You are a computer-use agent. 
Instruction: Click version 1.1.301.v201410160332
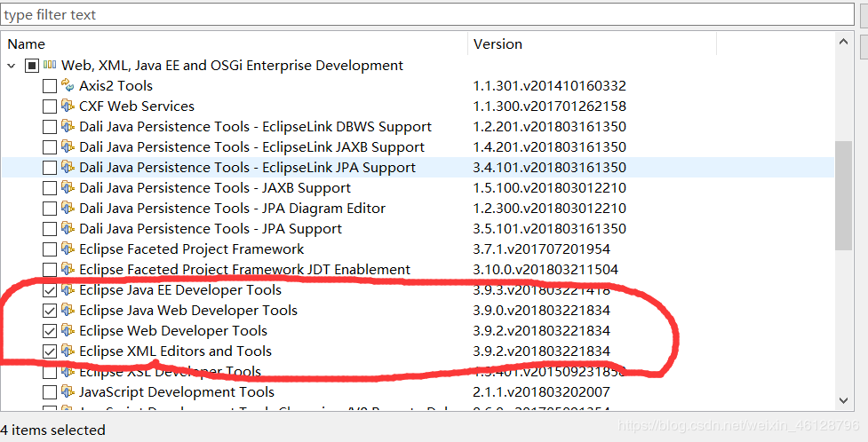[x=549, y=86]
